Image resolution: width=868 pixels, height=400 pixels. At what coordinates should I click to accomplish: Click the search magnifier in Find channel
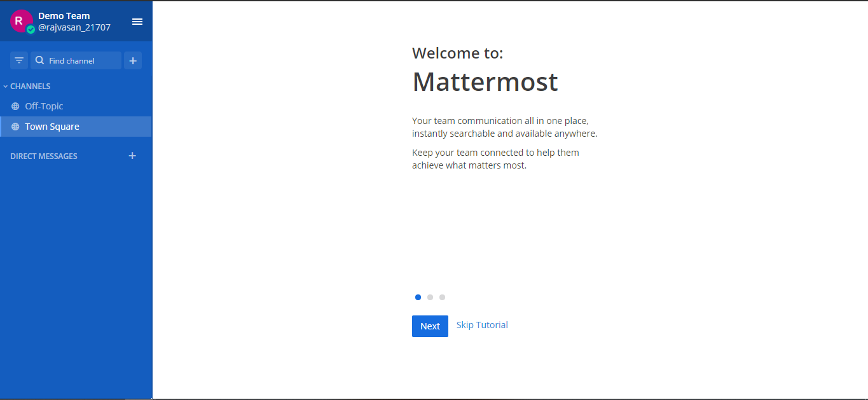click(39, 60)
